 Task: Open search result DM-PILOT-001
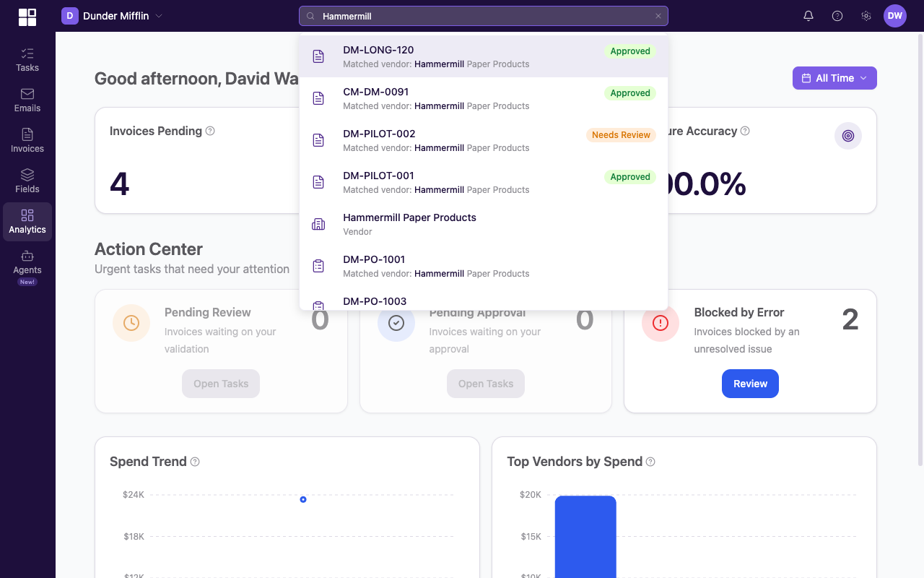click(484, 182)
